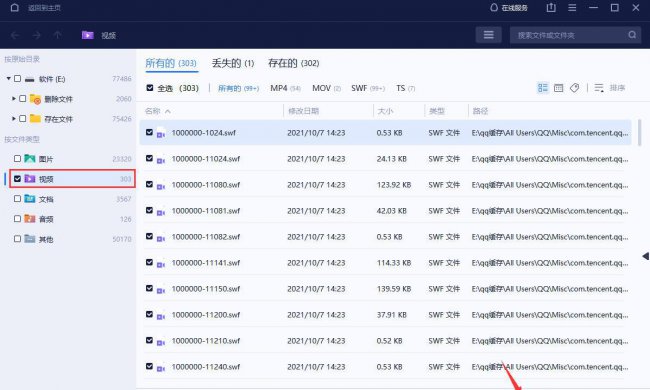The width and height of the screenshot is (650, 390).
Task: Open the Existing (302) tab
Action: click(x=293, y=63)
